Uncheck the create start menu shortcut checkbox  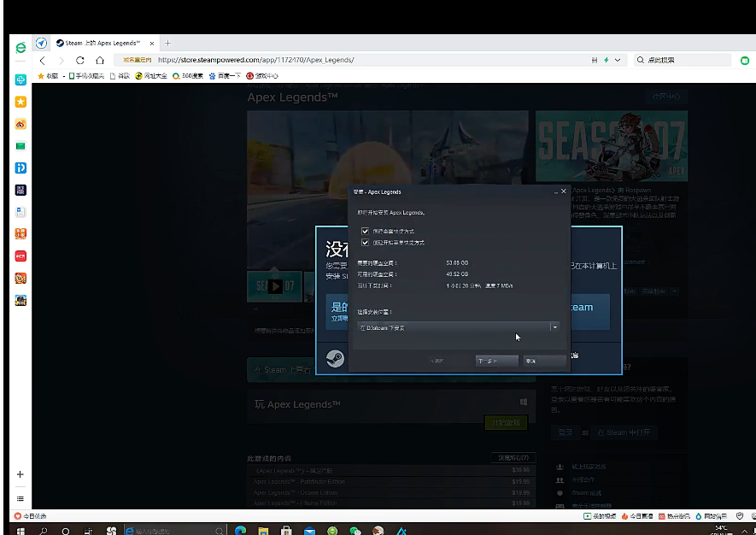click(365, 243)
